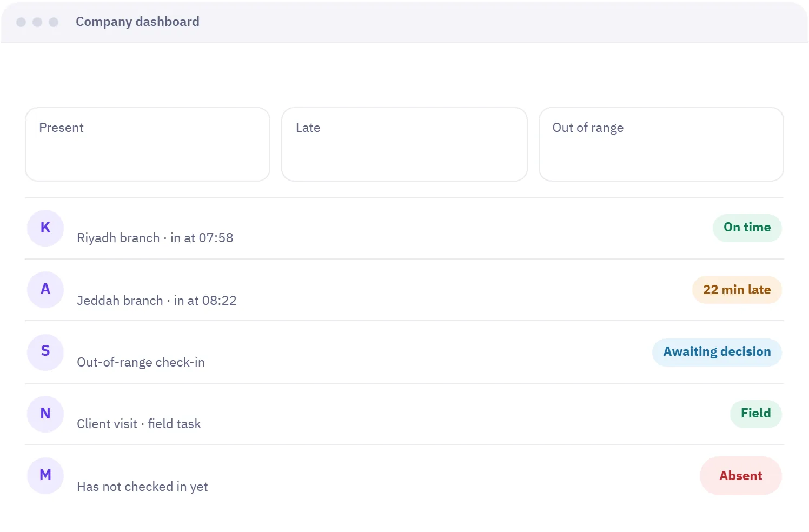
Task: Click the Field status badge
Action: [756, 414]
